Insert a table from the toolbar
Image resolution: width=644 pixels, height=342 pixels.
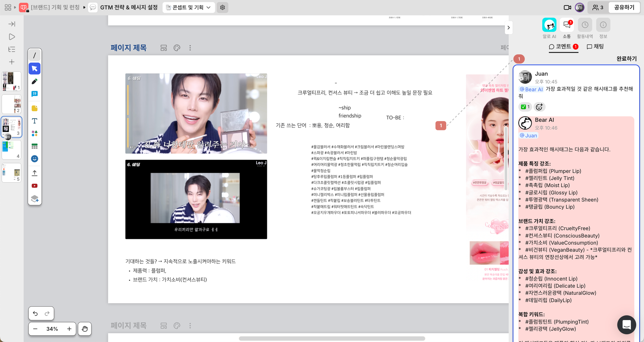(34, 146)
